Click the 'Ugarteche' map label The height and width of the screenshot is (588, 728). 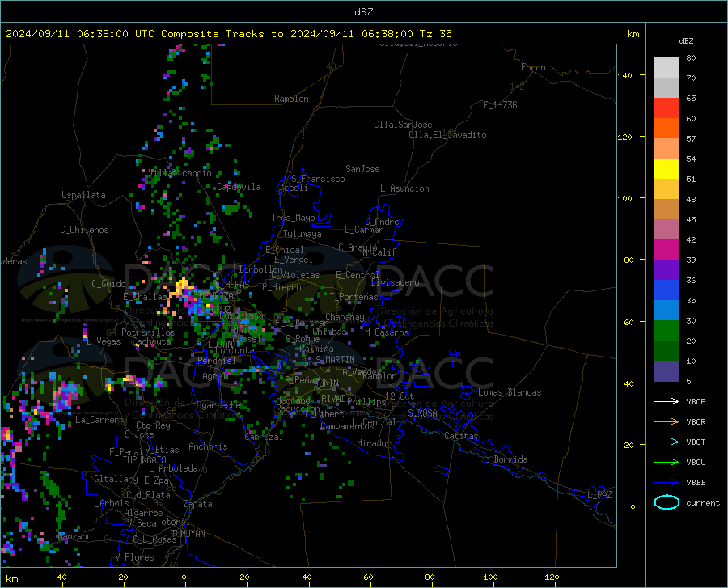click(x=218, y=405)
